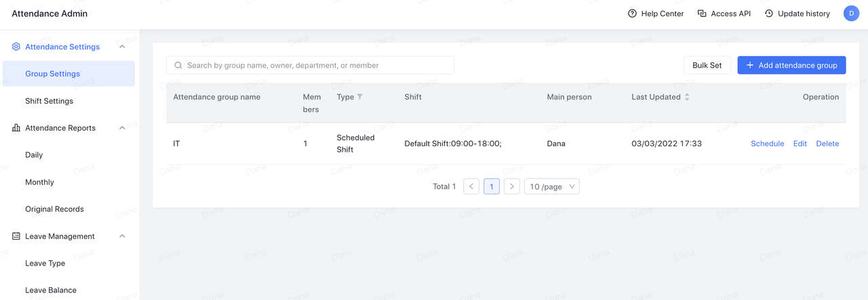Go to next page arrow
This screenshot has width=868, height=300.
pos(512,186)
